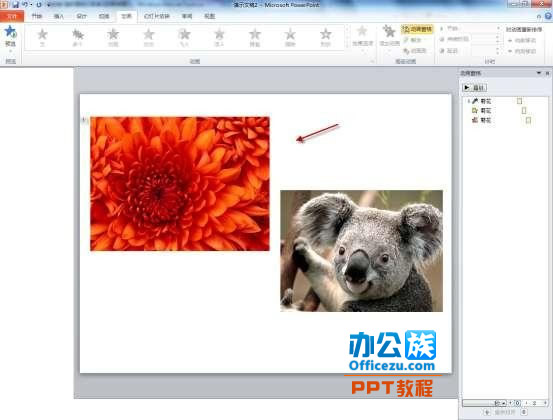Minimize the ribbon using the caret icon
Viewport: 553px width, 420px height.
[539, 16]
